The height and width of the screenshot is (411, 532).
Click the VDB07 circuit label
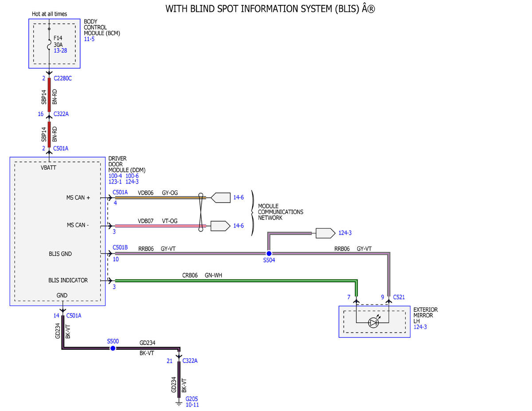click(145, 220)
